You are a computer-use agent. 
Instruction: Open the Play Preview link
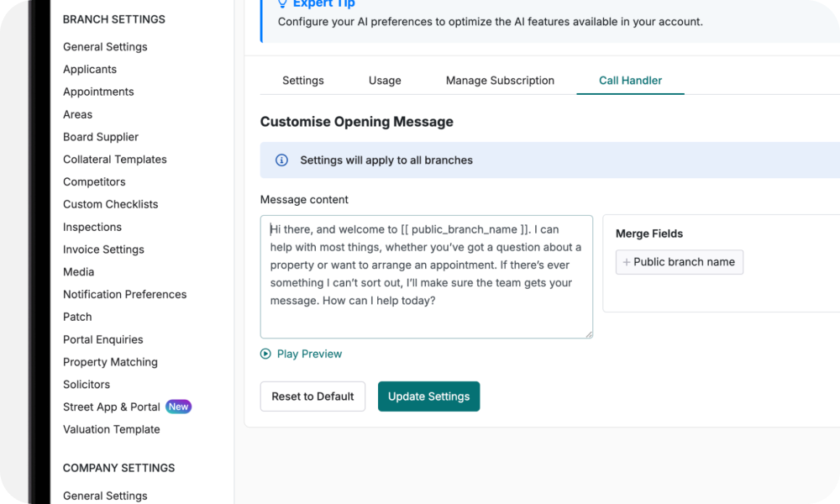309,354
